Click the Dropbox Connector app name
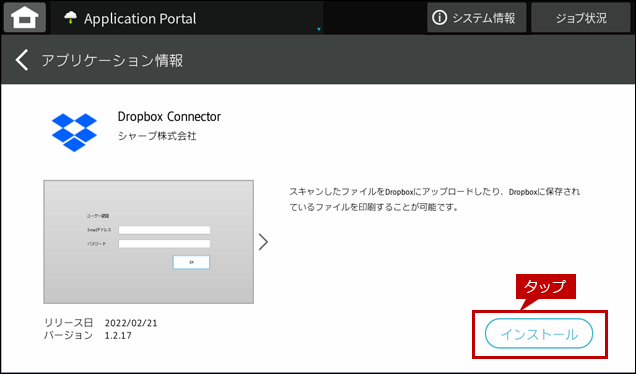Viewport: 636px width, 374px height. [169, 117]
